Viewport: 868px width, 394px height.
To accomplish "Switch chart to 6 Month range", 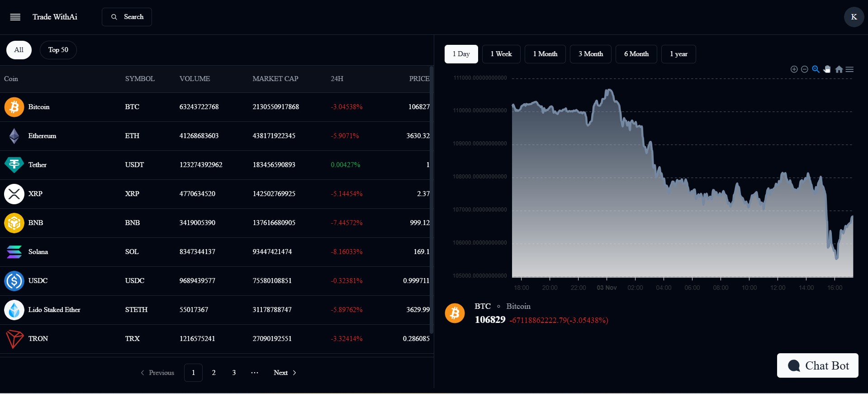I will (x=636, y=54).
